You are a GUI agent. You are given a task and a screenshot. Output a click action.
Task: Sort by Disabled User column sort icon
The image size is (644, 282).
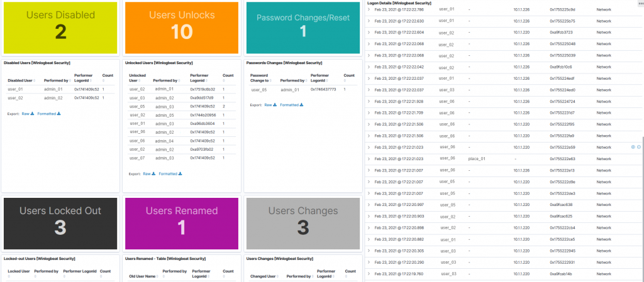coord(35,80)
